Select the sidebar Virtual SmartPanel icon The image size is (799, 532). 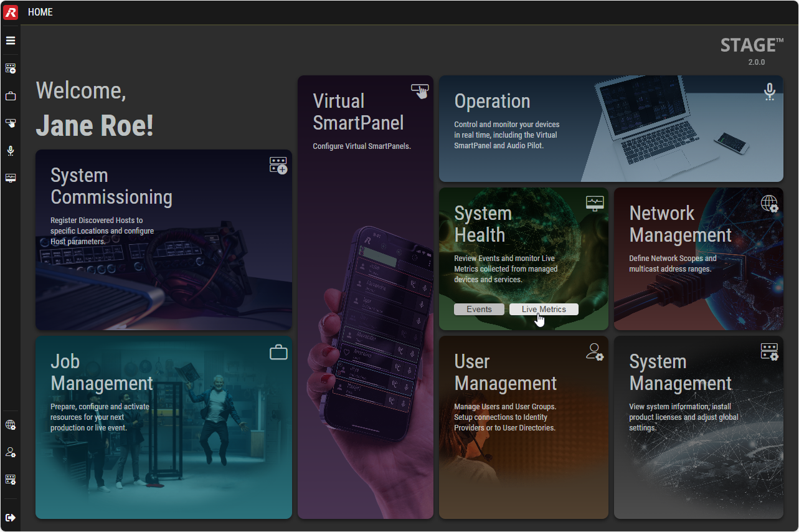pyautogui.click(x=11, y=123)
